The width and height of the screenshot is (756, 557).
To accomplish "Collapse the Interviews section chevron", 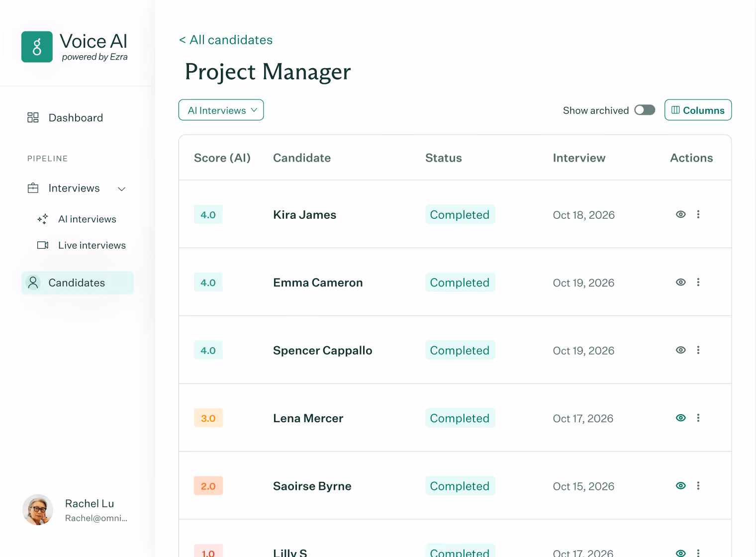I will (x=121, y=189).
